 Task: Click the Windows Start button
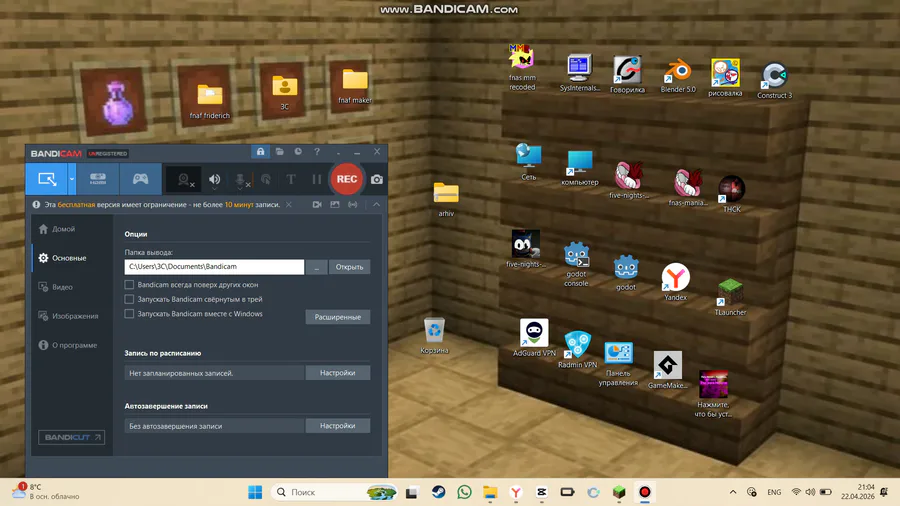pyautogui.click(x=255, y=492)
